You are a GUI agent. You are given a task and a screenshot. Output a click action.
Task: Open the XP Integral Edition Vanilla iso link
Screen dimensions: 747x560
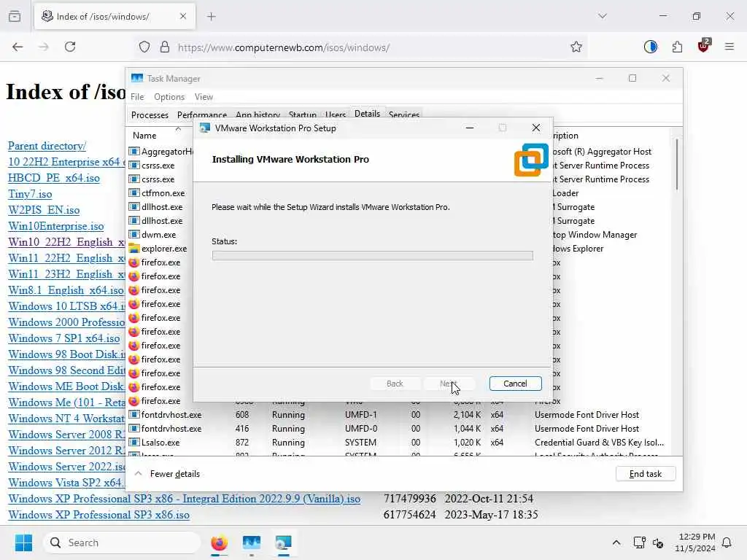point(185,499)
